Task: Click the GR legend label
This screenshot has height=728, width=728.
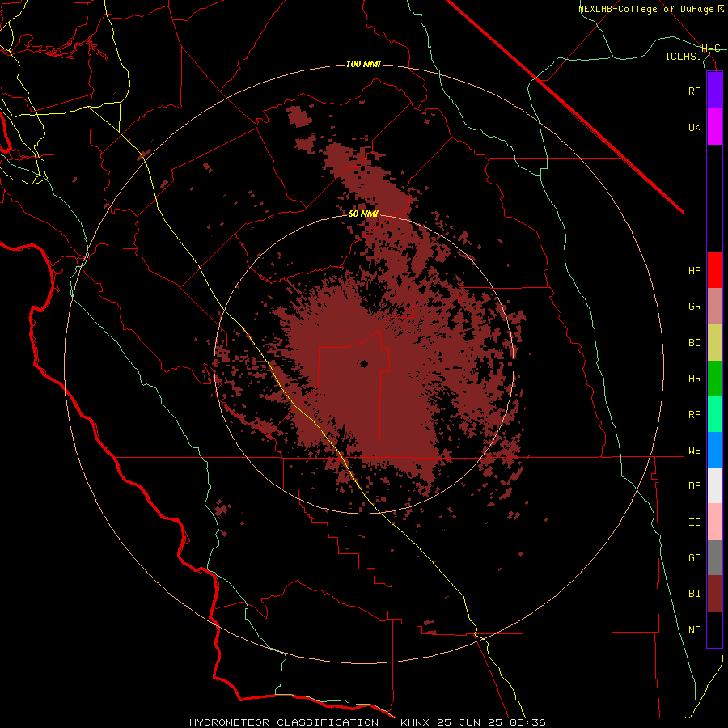Action: (694, 307)
